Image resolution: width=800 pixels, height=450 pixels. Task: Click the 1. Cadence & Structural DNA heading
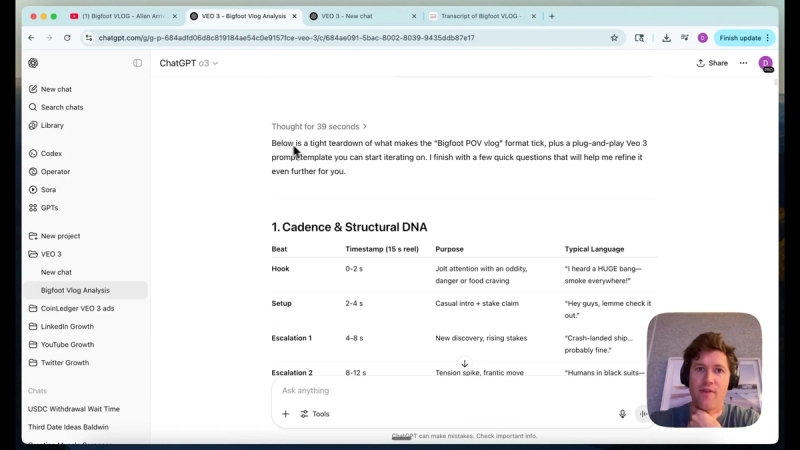click(349, 227)
